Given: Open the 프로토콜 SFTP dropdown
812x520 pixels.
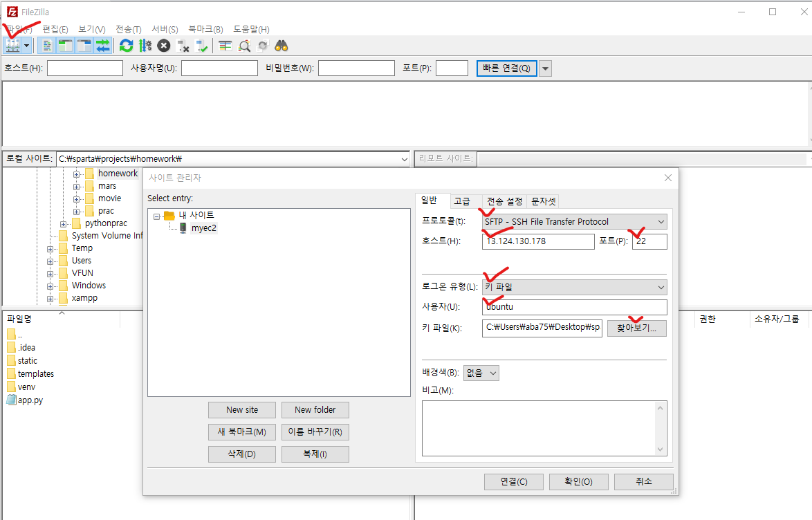Looking at the screenshot, I should click(x=574, y=222).
